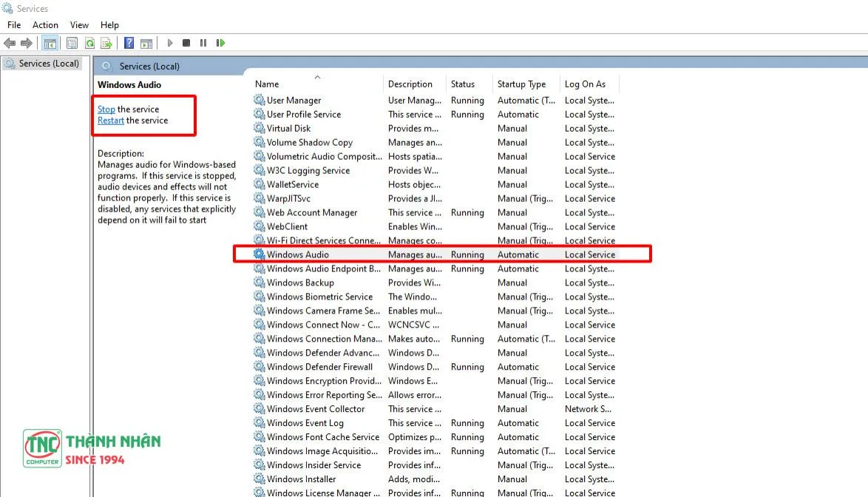The width and height of the screenshot is (868, 497).
Task: Open the View menu
Action: 79,24
